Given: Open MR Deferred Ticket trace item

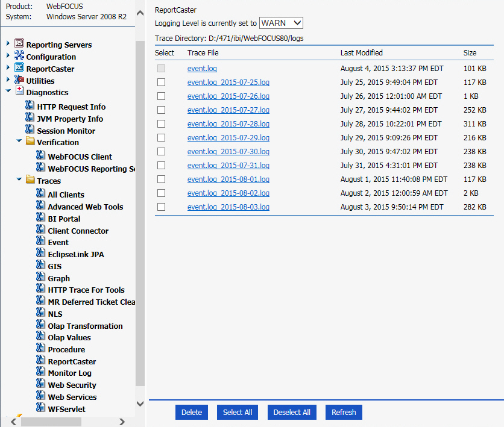Looking at the screenshot, I should point(92,302).
